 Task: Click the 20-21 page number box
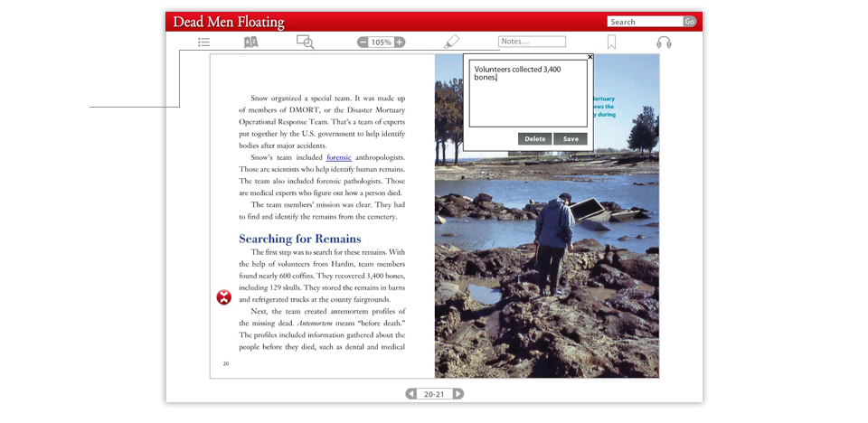(x=435, y=394)
